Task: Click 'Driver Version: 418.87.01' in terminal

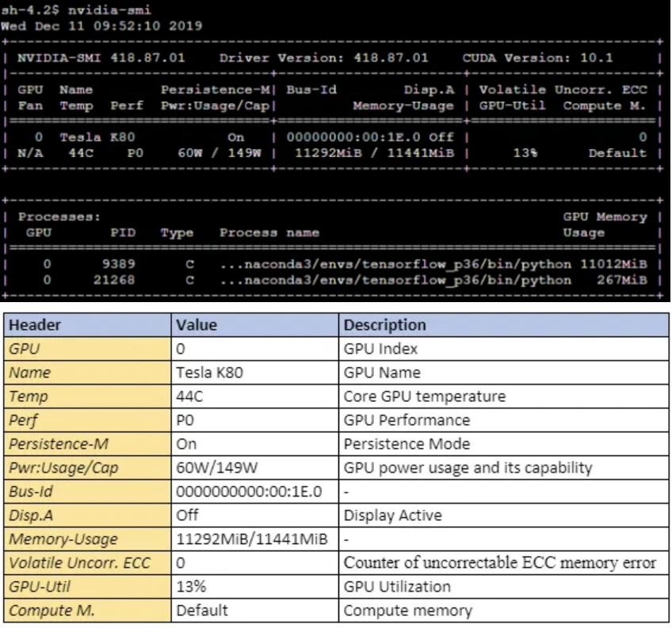Action: [323, 58]
